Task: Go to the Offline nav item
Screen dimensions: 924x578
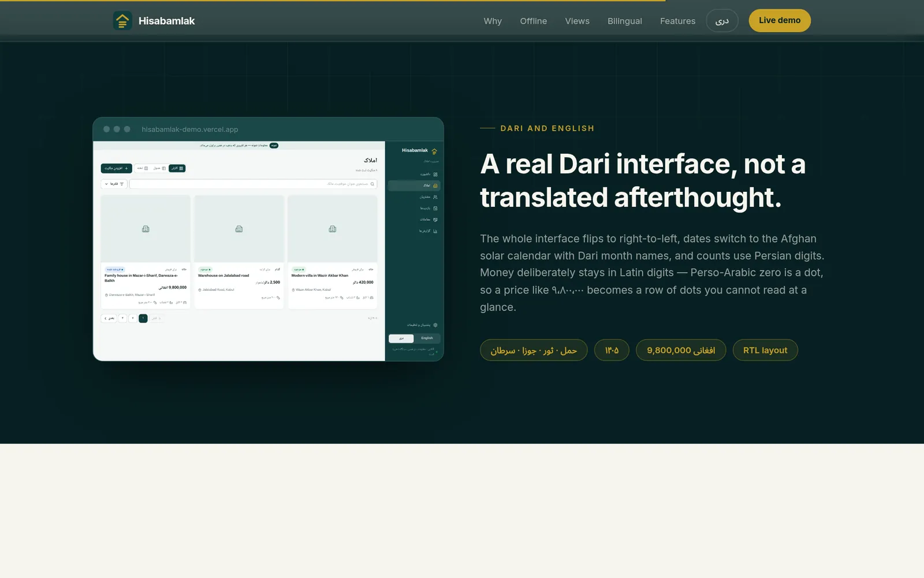Action: [533, 21]
